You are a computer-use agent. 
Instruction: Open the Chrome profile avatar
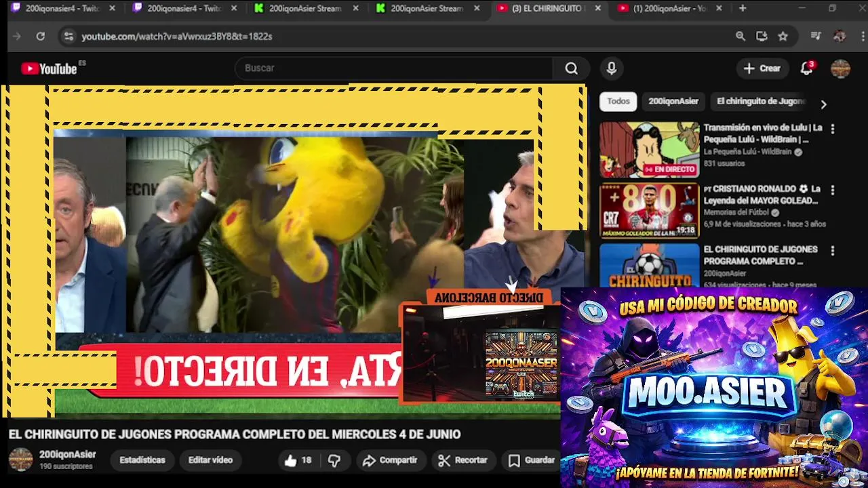pyautogui.click(x=840, y=37)
